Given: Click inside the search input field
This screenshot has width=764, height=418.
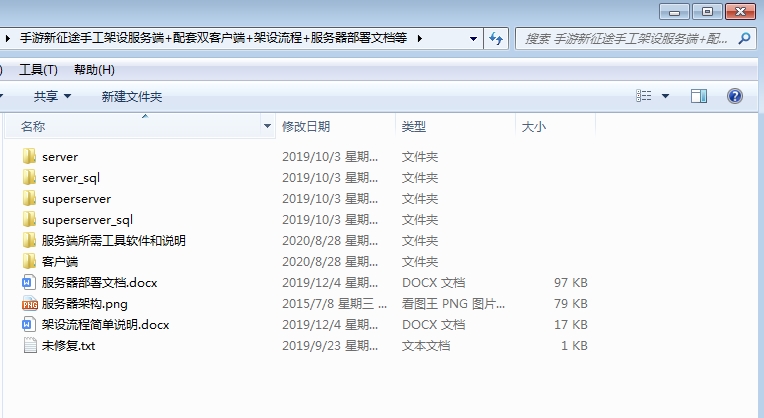Looking at the screenshot, I should tap(625, 39).
